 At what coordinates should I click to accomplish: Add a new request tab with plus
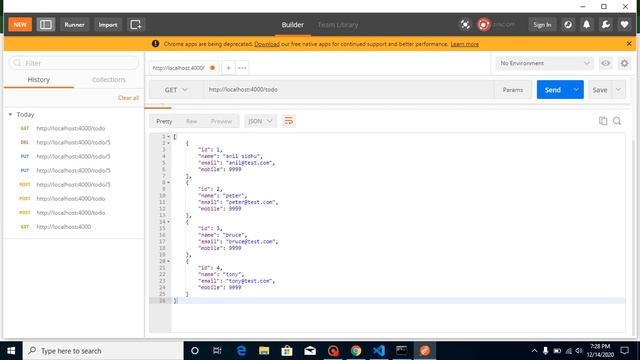click(229, 68)
